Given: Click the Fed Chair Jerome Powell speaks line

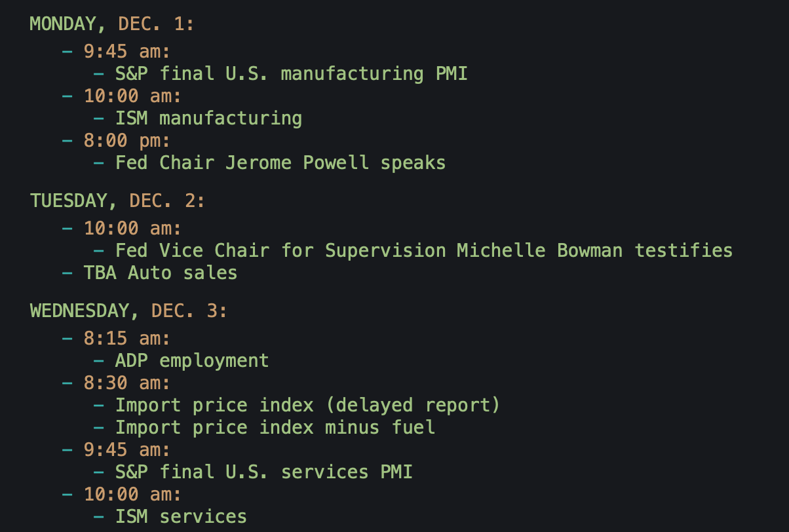Looking at the screenshot, I should click(x=280, y=162).
